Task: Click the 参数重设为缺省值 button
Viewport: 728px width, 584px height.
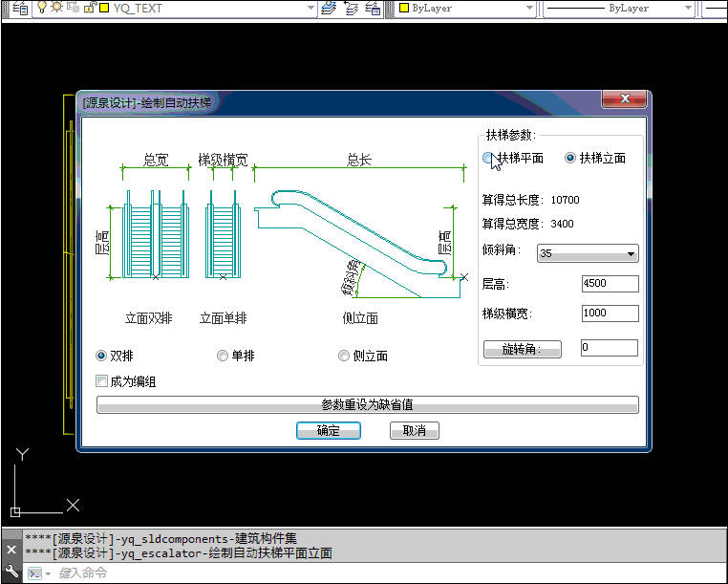Action: point(367,404)
